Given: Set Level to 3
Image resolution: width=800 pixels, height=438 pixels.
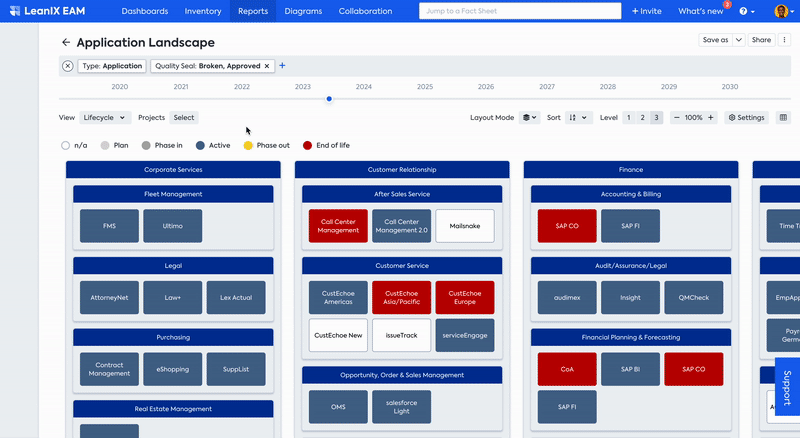Looking at the screenshot, I should tap(656, 117).
